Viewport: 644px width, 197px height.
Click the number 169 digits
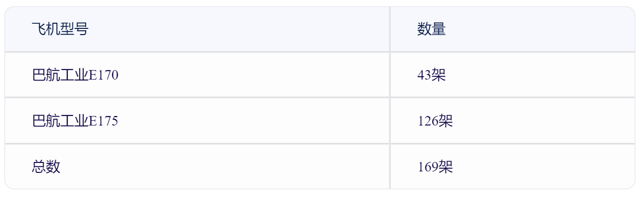(x=428, y=167)
